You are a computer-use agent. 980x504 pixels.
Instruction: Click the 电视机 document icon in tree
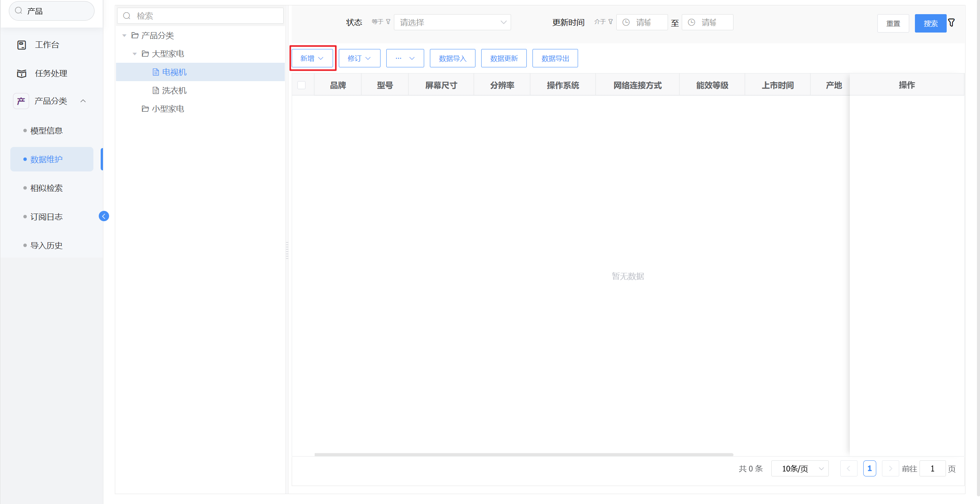(156, 72)
